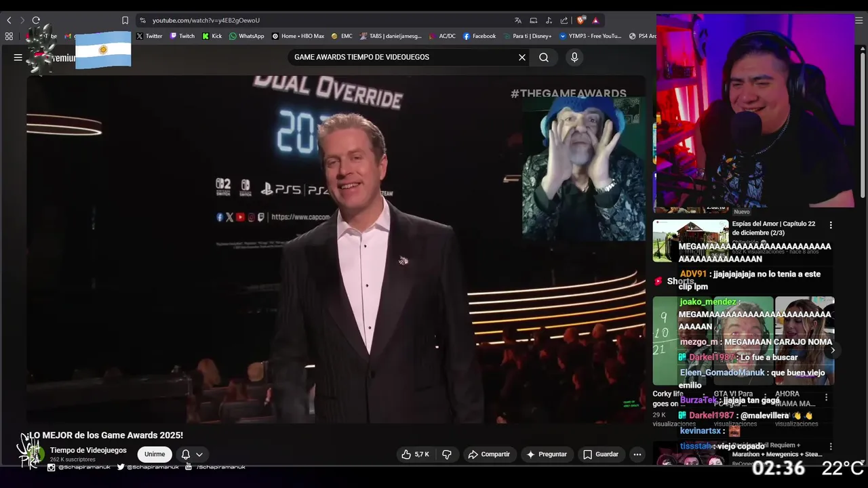Dislike the video with thumbs down
The width and height of the screenshot is (868, 488).
pos(447,454)
